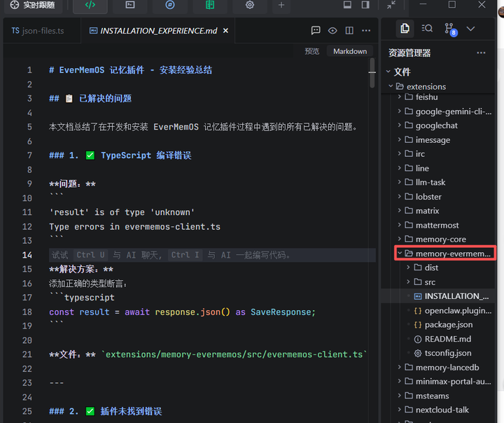Expand the mattermost folder
This screenshot has width=504, height=423.
pos(399,225)
